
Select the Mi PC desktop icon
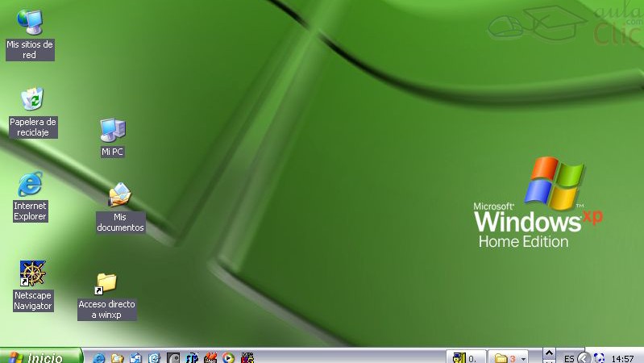[112, 130]
